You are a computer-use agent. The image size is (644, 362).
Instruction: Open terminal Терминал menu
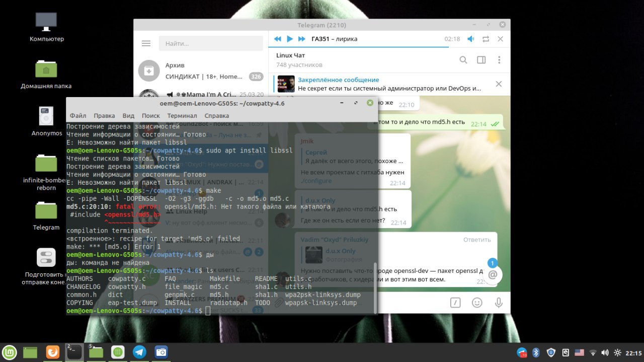(182, 116)
